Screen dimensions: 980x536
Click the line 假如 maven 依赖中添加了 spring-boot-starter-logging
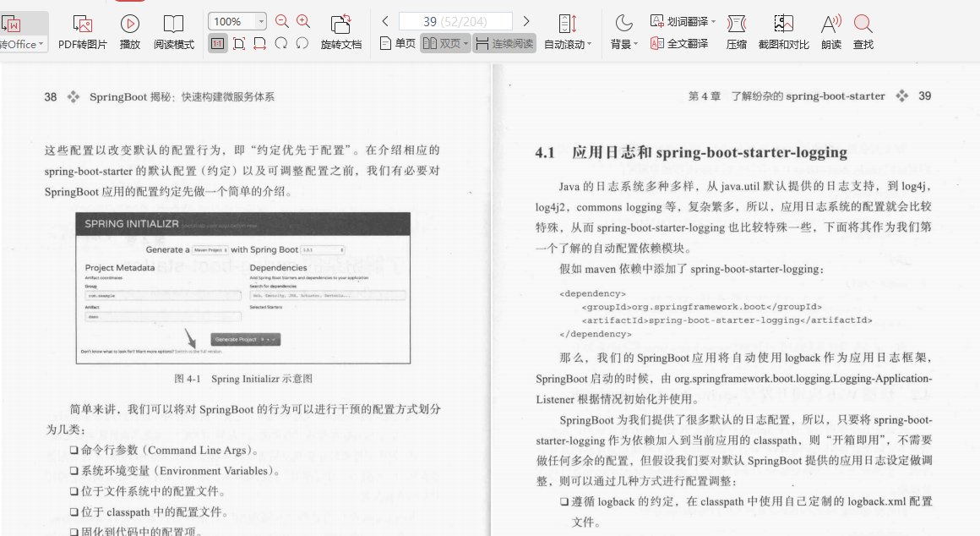click(692, 269)
